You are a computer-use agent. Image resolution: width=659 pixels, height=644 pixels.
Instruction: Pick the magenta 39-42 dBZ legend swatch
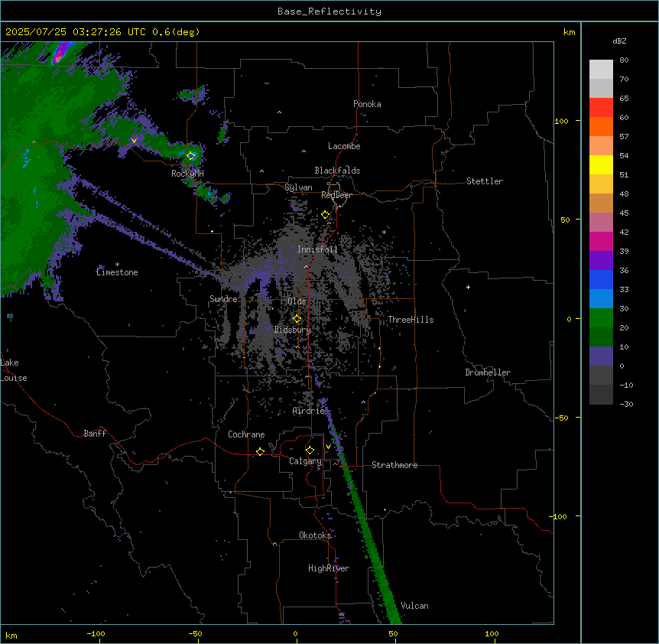click(601, 241)
